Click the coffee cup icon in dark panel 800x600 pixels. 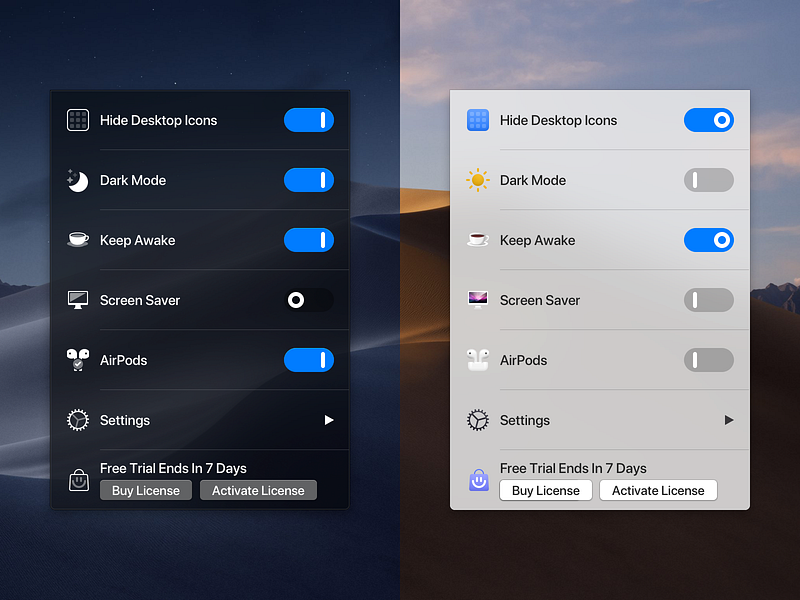click(78, 239)
